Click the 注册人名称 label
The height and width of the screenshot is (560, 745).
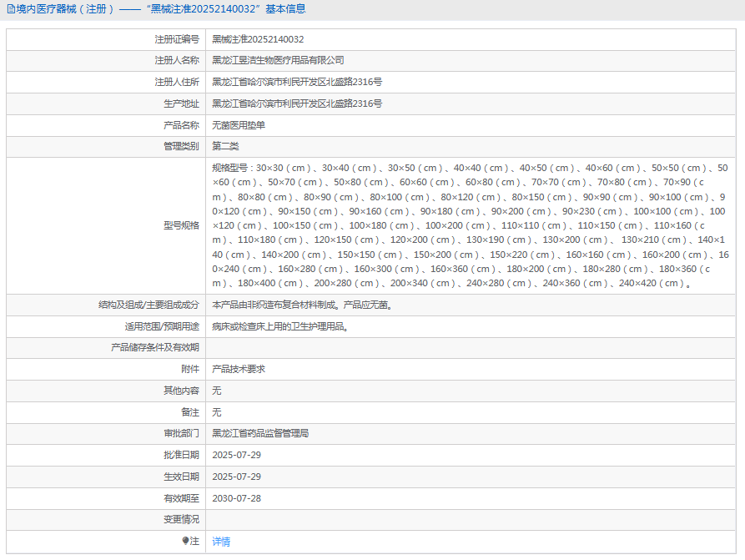coord(177,60)
